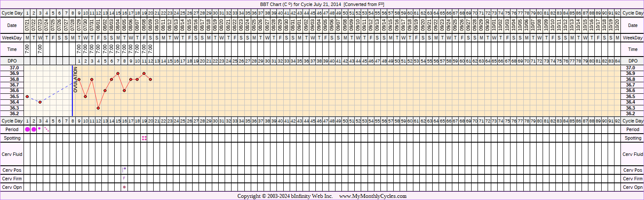Image resolution: width=644 pixels, height=200 pixels.
Task: Click the left Spotting row label
Action: 12,138
